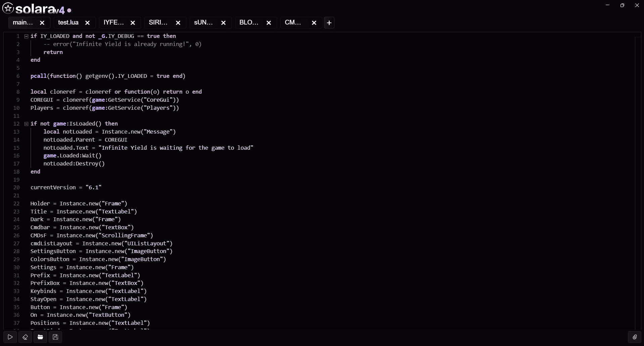Click the line Cmdbar = Instance.new("TextBox")

click(82, 228)
